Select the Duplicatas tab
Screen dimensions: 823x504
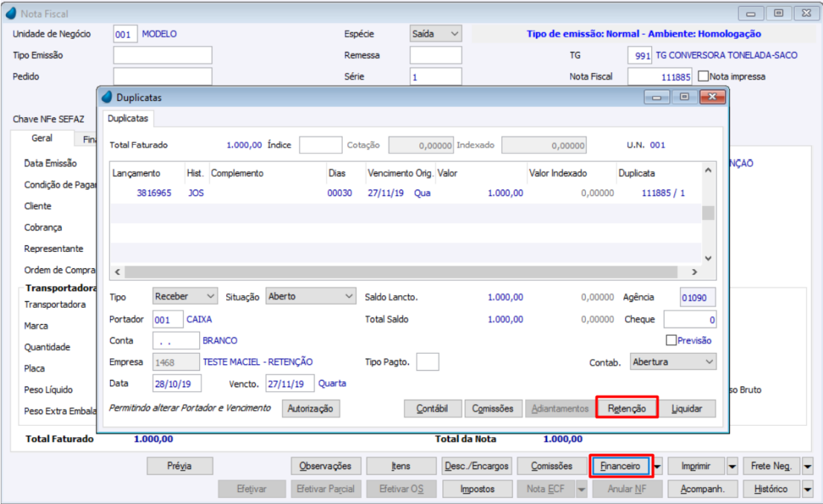(128, 119)
